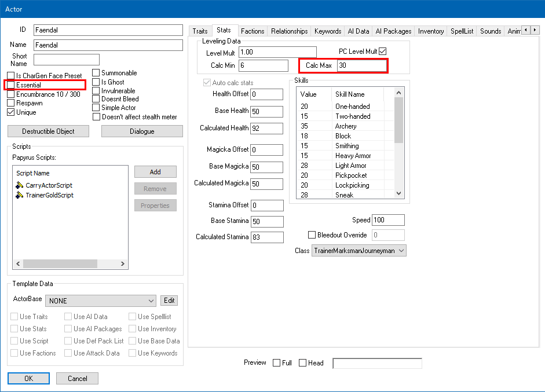This screenshot has height=392, width=545.
Task: Click the Health Offset field
Action: coord(267,94)
